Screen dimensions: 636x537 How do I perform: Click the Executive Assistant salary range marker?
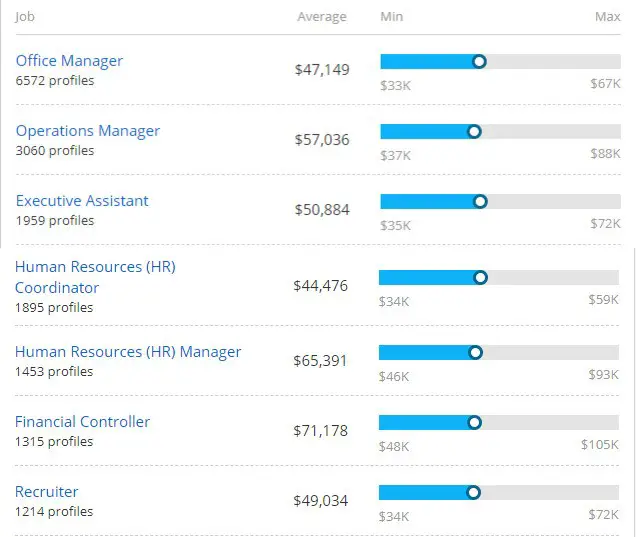click(x=480, y=201)
